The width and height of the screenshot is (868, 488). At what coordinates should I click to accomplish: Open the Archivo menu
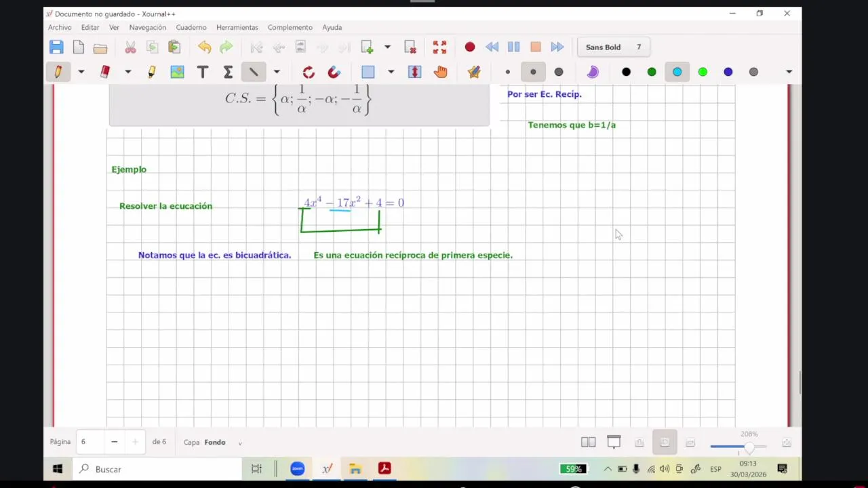(60, 27)
